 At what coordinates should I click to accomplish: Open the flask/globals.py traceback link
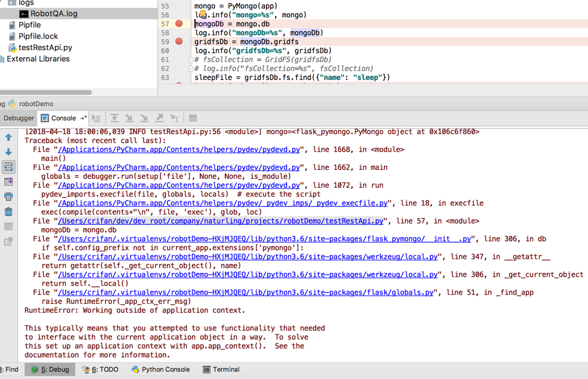pos(246,293)
